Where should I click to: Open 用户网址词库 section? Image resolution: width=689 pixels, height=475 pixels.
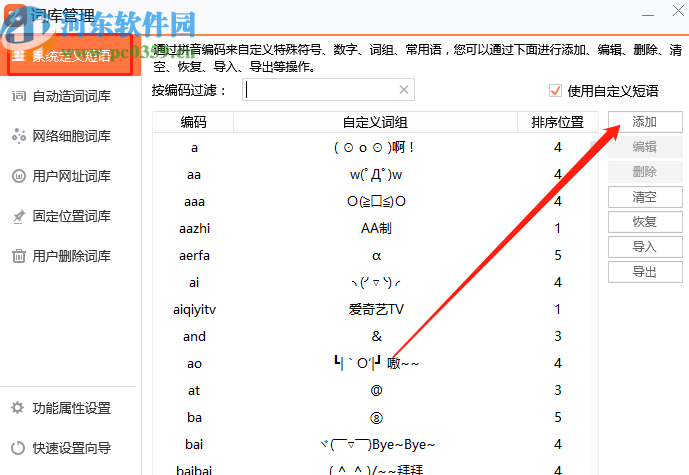click(70, 176)
